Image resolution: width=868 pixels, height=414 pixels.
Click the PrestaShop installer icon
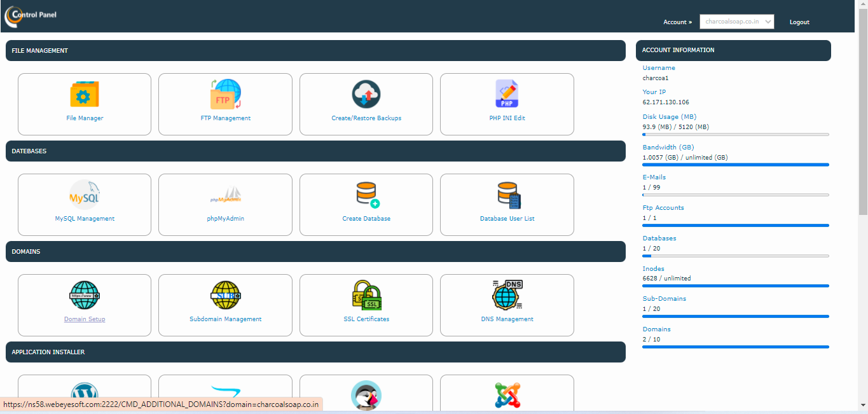tap(366, 396)
